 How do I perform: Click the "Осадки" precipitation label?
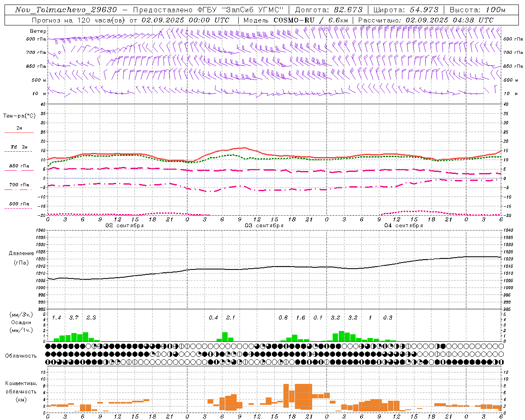[21, 322]
